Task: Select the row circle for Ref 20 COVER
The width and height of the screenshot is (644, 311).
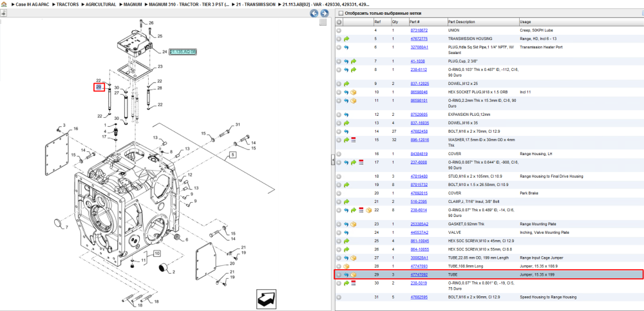Action: (x=339, y=193)
